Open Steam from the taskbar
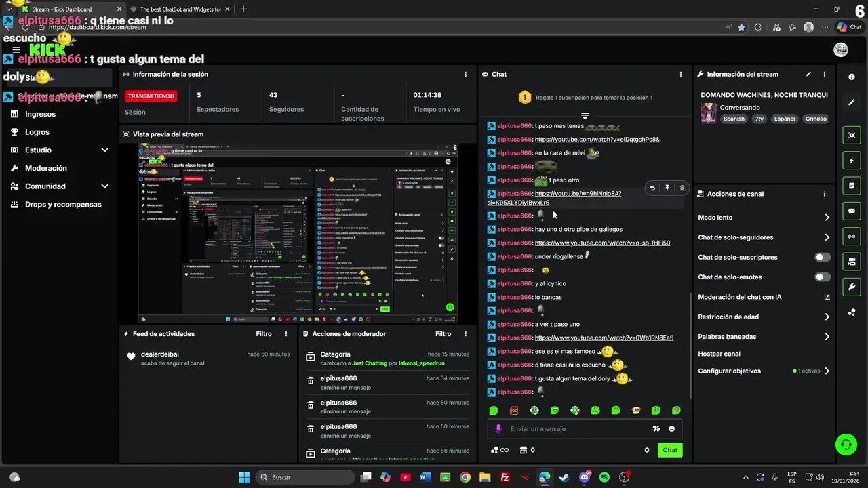 [x=564, y=477]
